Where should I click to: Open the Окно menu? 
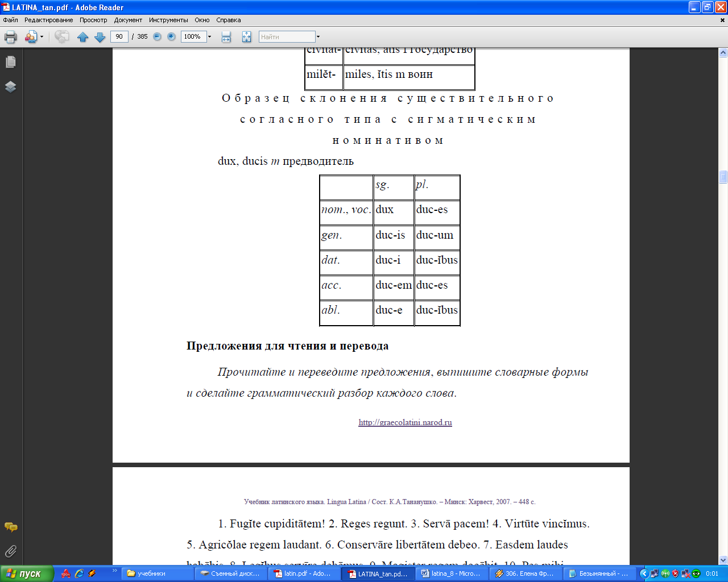(x=202, y=20)
